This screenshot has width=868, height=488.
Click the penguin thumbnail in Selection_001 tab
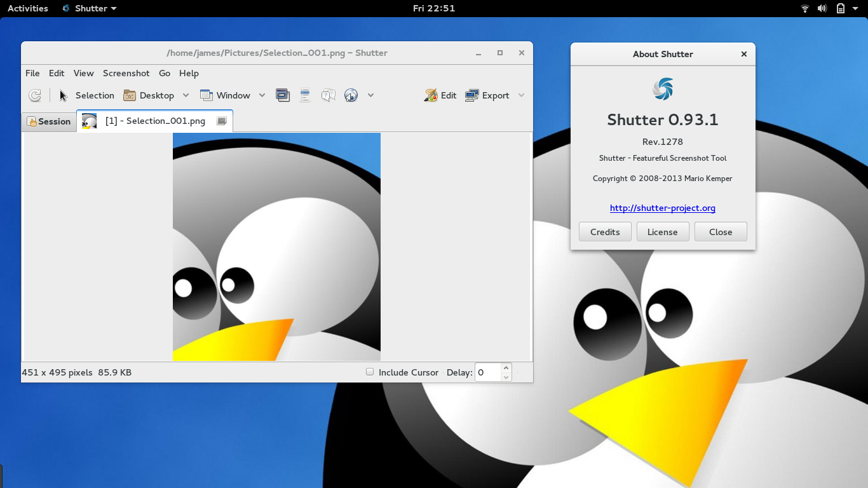(90, 121)
